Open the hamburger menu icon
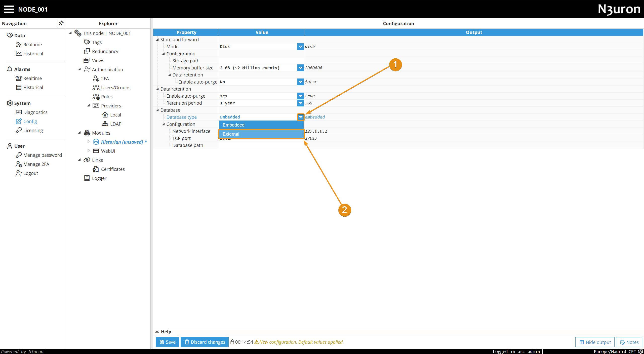This screenshot has height=354, width=644. 9,9
